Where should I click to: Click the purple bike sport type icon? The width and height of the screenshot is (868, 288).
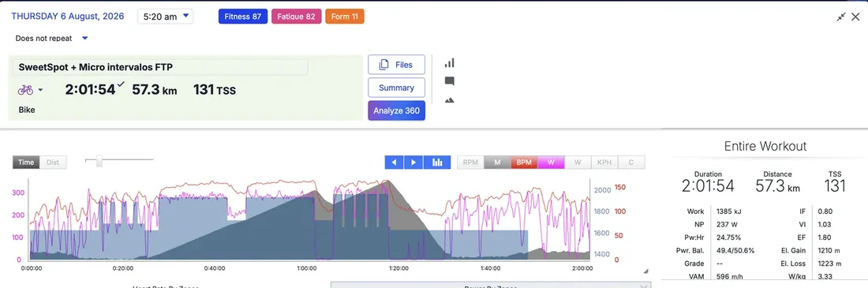(25, 90)
